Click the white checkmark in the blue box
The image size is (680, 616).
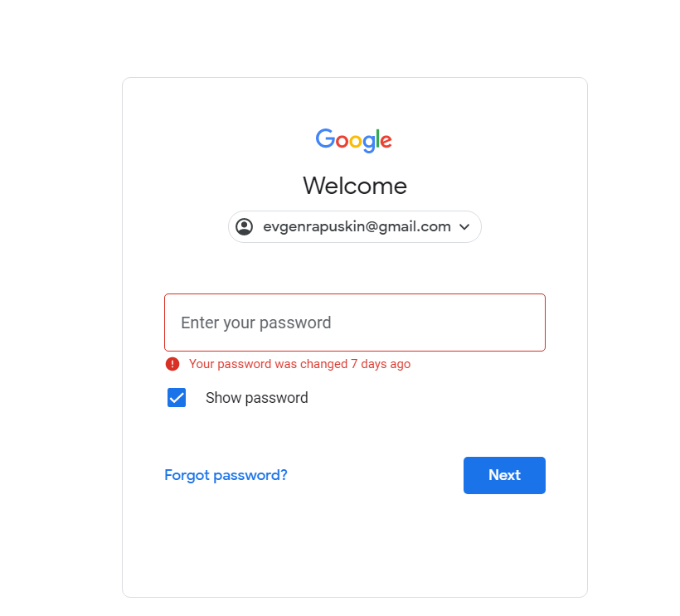pos(177,398)
